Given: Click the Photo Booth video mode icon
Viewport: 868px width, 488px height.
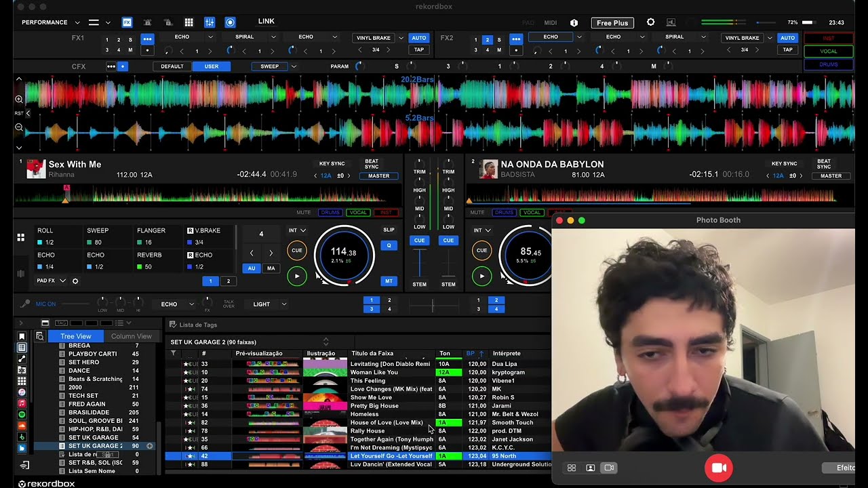Looking at the screenshot, I should (609, 468).
